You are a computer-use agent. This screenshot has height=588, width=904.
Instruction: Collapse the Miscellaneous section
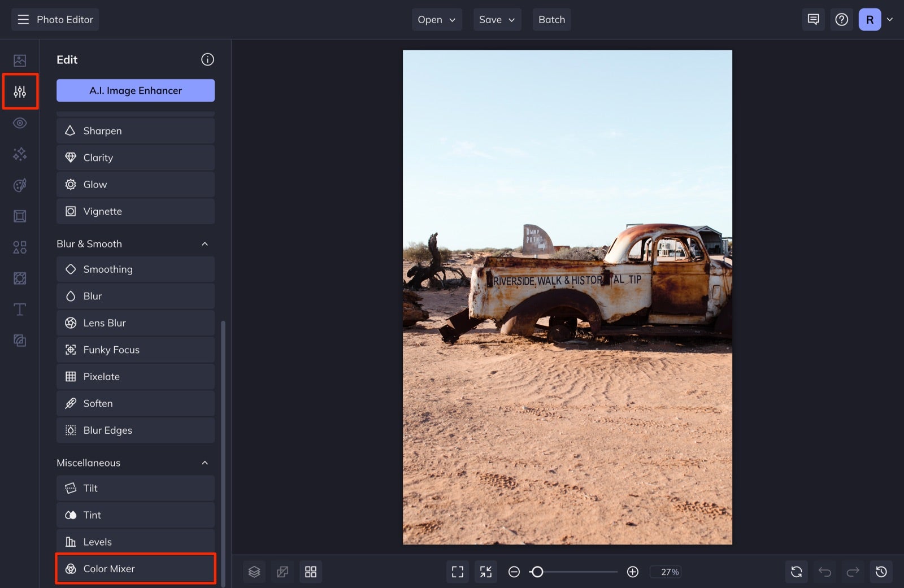coord(205,462)
